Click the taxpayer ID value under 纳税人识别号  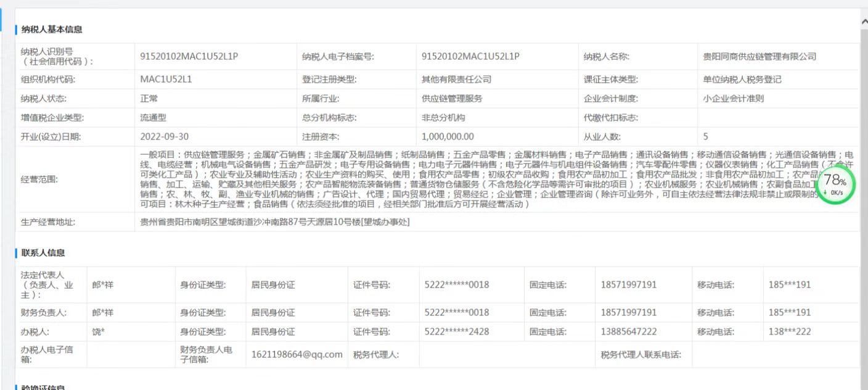(x=189, y=56)
